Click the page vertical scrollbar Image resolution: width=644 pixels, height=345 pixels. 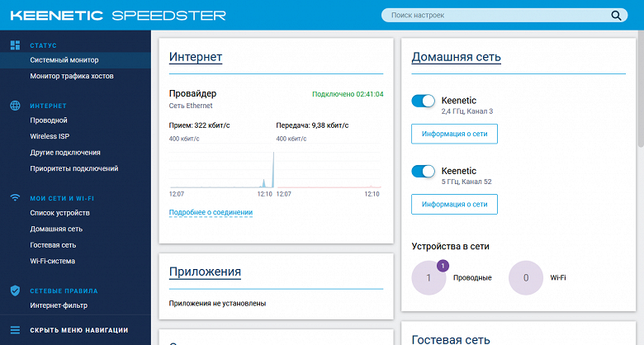(x=641, y=88)
